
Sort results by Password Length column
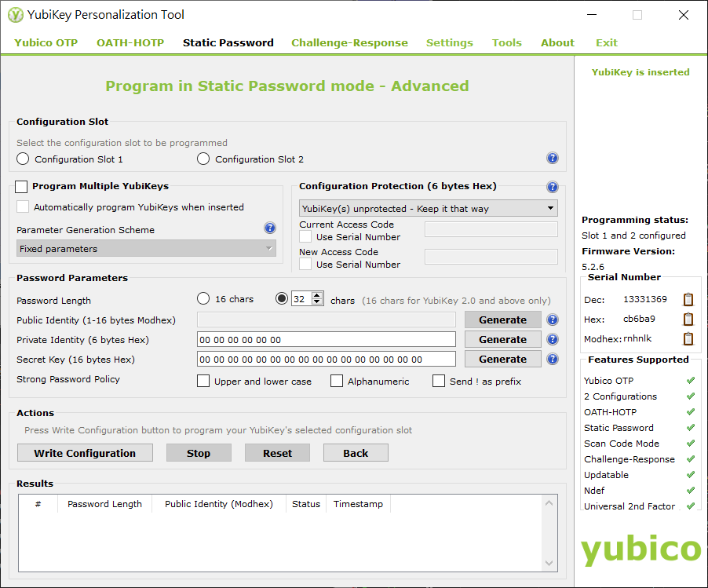[104, 504]
